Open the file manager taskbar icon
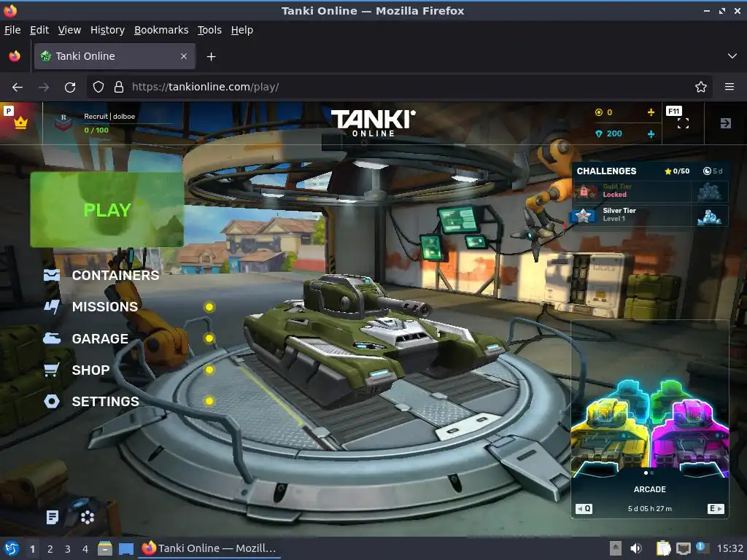 point(105,548)
